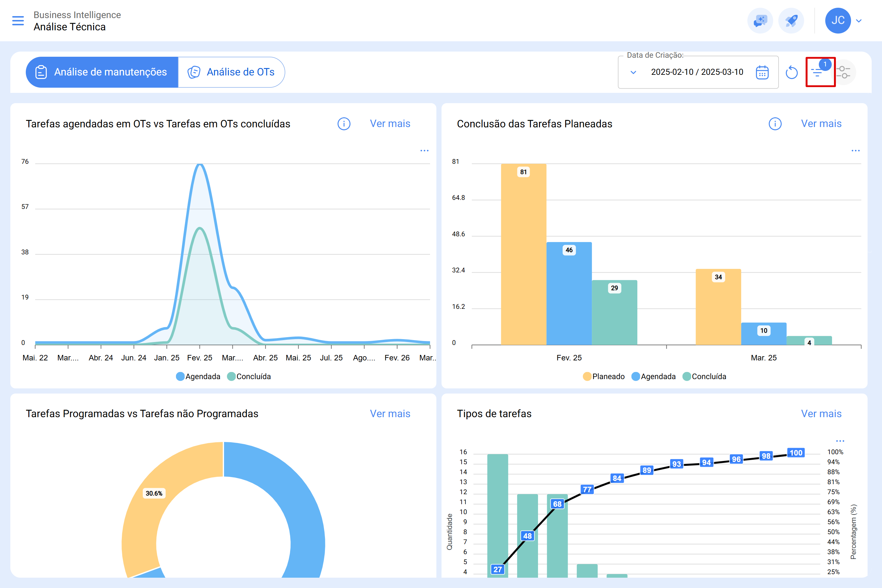Click the Business Intelligence breadcrumb text
Image resolution: width=882 pixels, height=588 pixels.
[x=77, y=15]
